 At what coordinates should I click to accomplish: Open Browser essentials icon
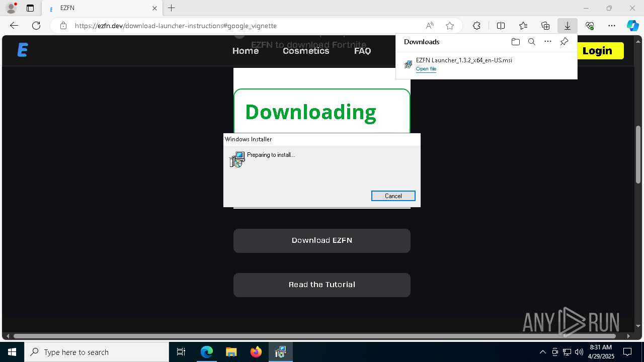pyautogui.click(x=590, y=26)
